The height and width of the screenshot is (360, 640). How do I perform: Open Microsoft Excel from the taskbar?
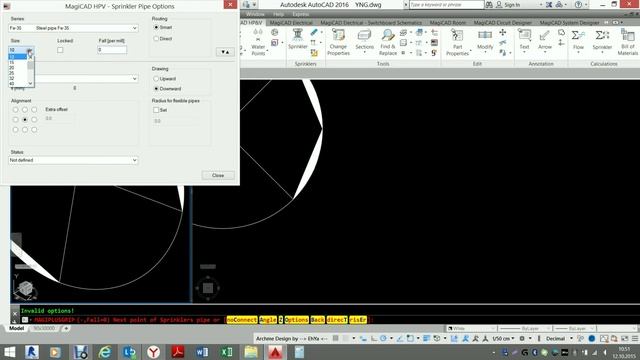[x=227, y=352]
